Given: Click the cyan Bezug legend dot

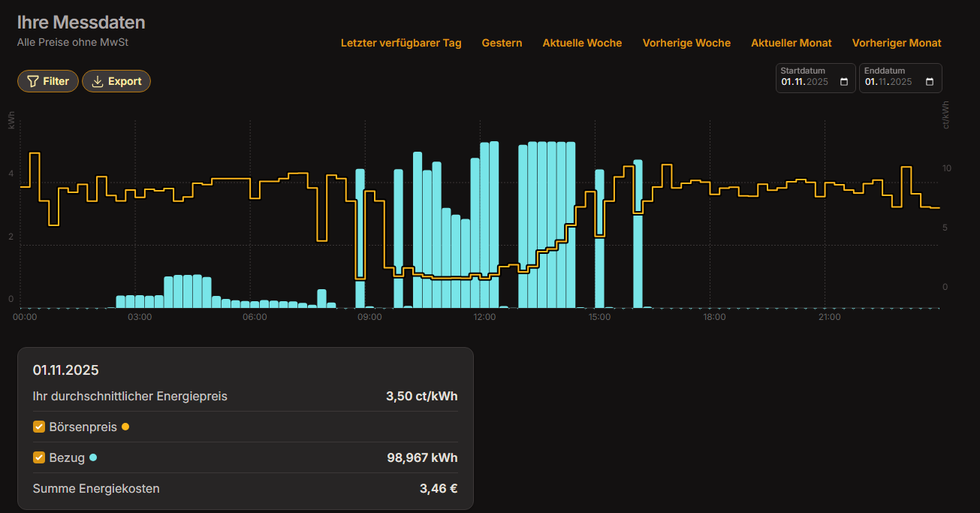Looking at the screenshot, I should (93, 457).
